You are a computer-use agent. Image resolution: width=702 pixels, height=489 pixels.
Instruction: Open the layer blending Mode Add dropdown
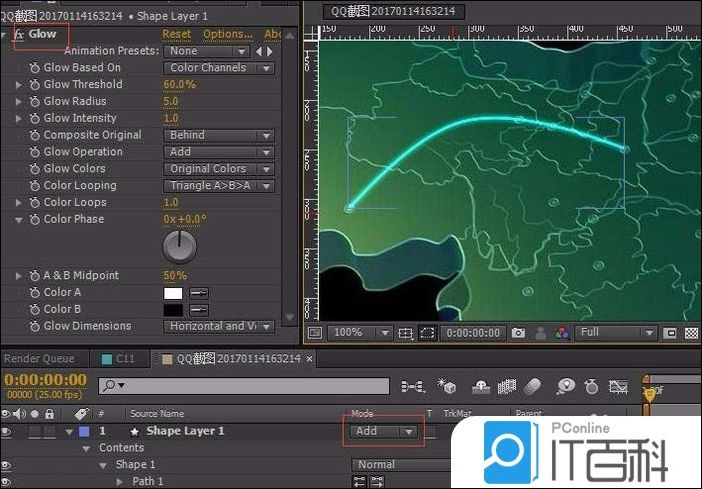click(x=383, y=431)
